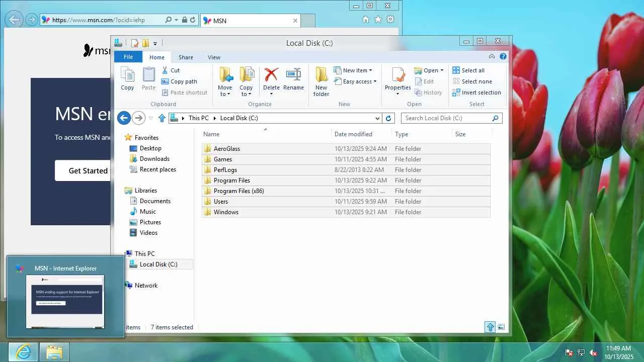Select Downloads in the navigation pane

point(154,159)
